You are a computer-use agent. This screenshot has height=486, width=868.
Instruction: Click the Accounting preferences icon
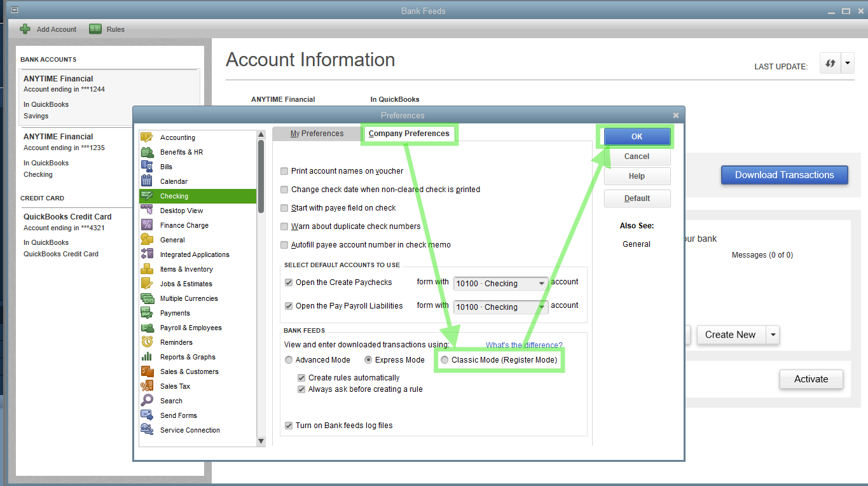(147, 137)
